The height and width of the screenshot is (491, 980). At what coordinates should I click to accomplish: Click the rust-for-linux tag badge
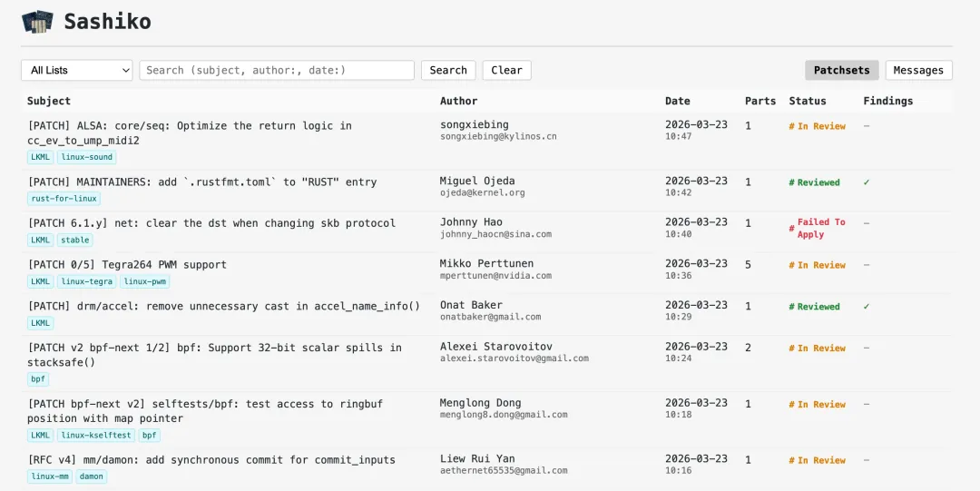(64, 199)
